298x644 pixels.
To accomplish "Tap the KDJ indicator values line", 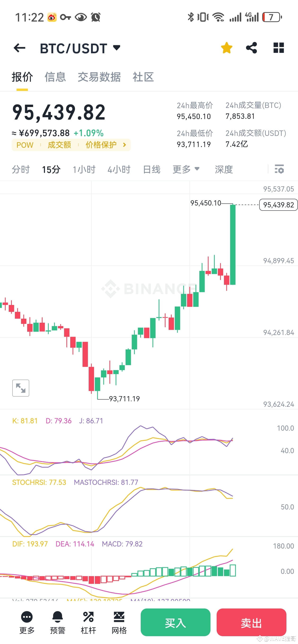I will click(x=58, y=421).
